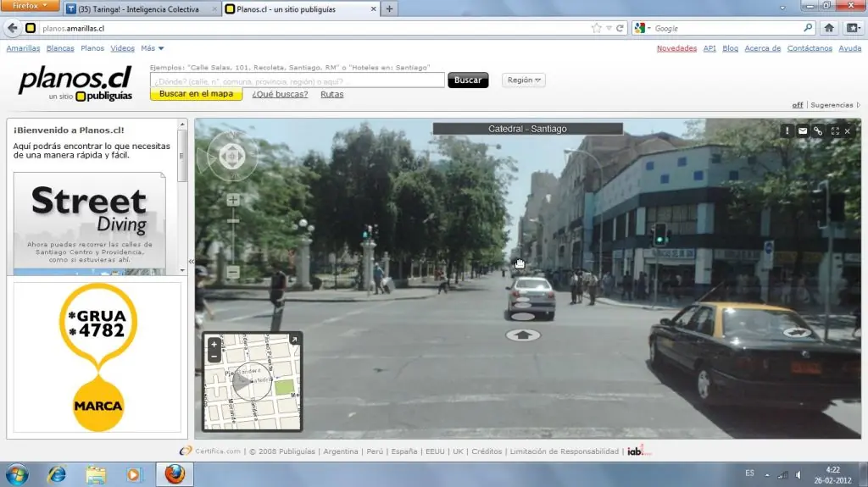Open the list all tabs dropdown
This screenshot has height=487, width=868.
(x=782, y=8)
